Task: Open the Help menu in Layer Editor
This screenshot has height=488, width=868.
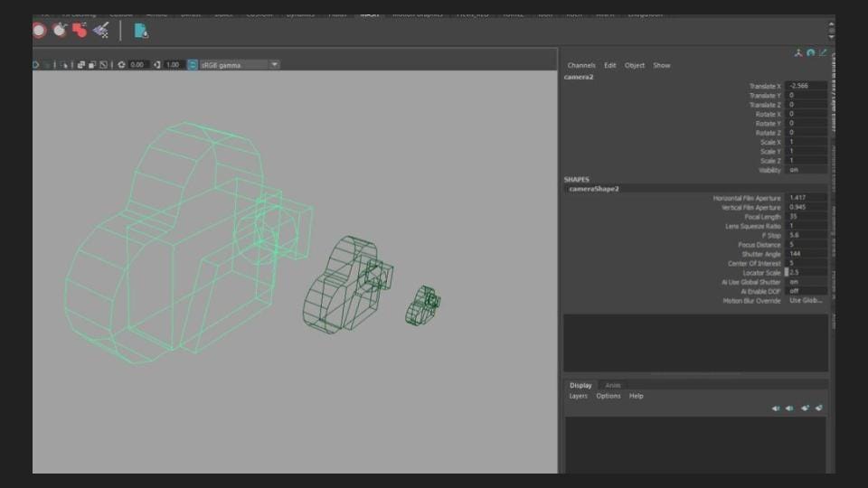Action: pyautogui.click(x=636, y=396)
